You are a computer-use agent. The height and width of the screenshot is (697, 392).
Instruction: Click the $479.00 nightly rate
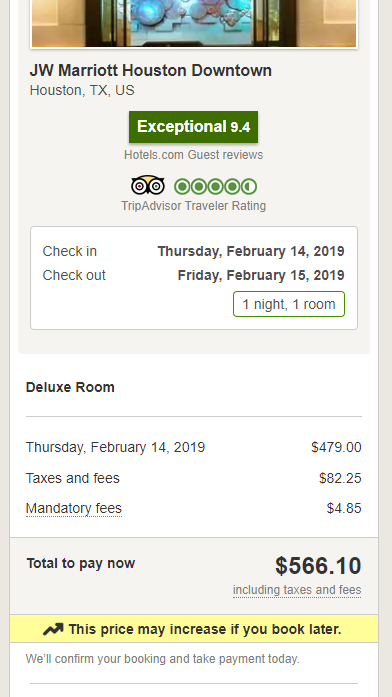(336, 447)
